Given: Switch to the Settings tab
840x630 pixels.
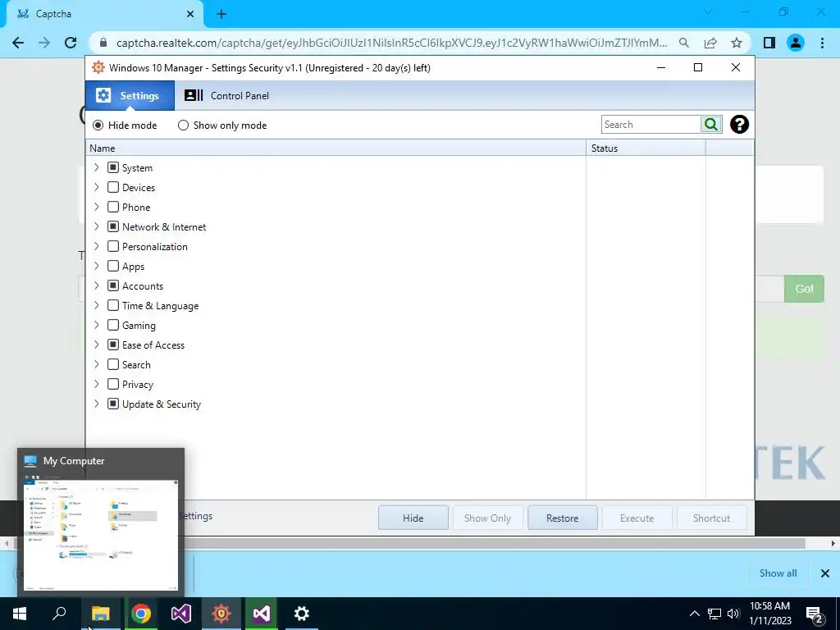Looking at the screenshot, I should click(130, 95).
